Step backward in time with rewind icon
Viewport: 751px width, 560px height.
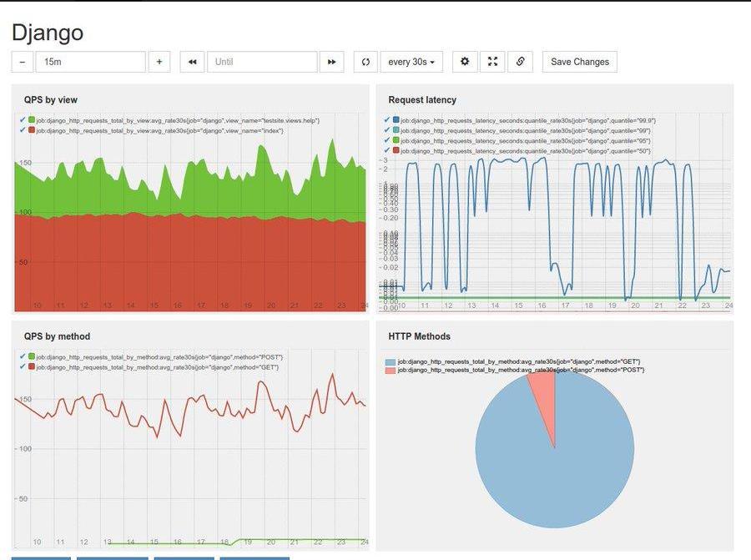coord(192,62)
